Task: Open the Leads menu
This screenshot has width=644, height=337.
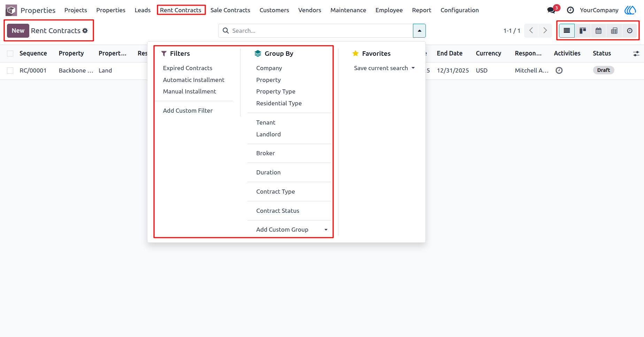Action: tap(143, 10)
